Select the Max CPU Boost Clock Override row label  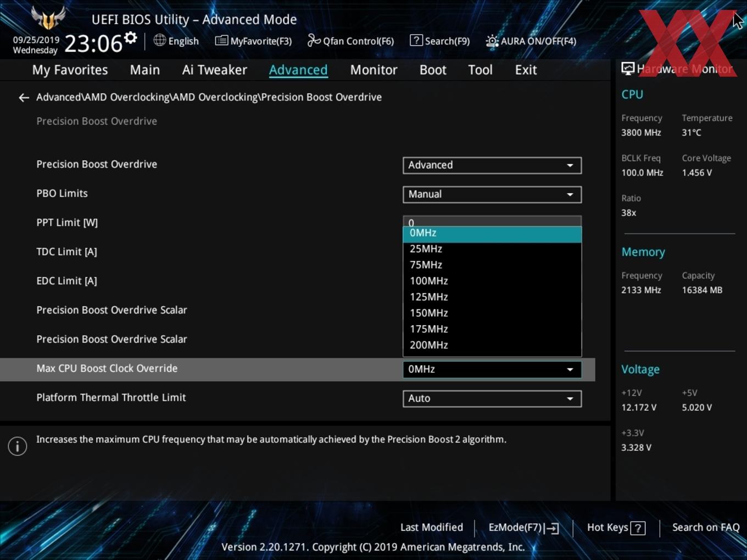[x=107, y=368]
